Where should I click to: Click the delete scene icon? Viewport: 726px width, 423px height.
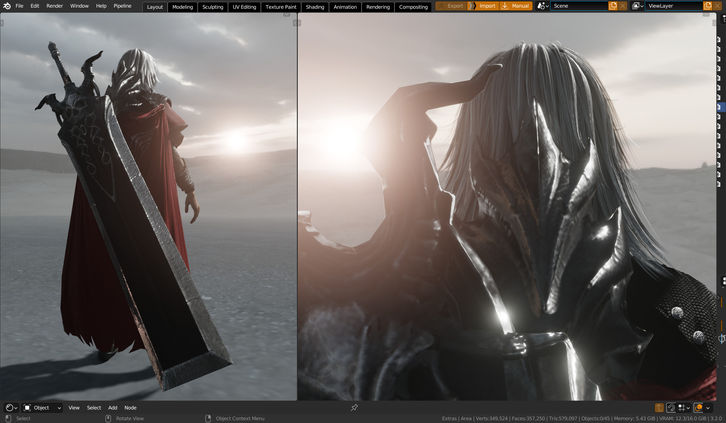[x=623, y=6]
